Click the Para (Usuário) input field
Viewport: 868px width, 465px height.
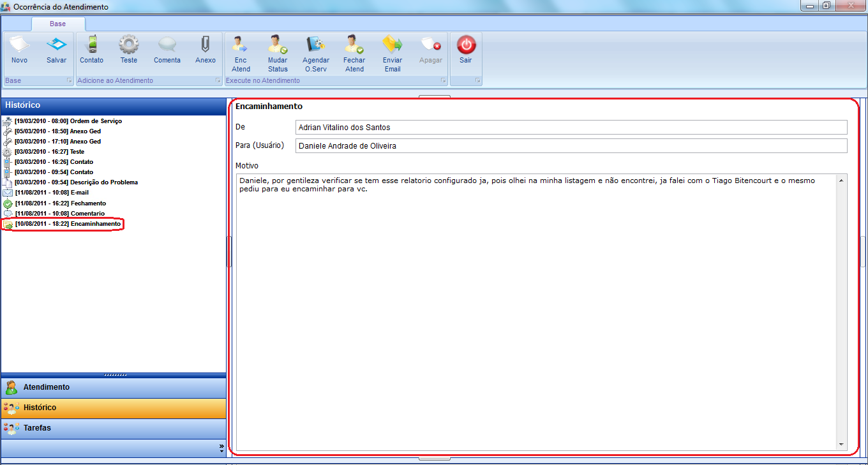[x=571, y=146]
